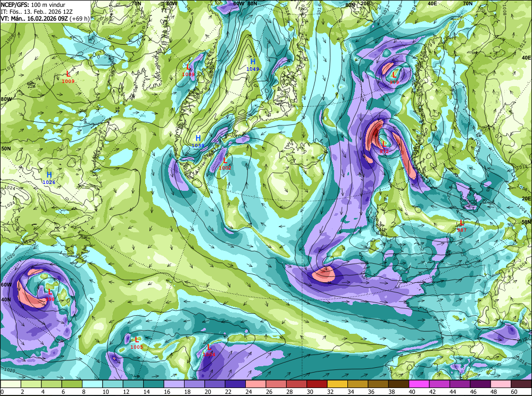Click the 0–2 pale yellow legend swatch

(11, 384)
